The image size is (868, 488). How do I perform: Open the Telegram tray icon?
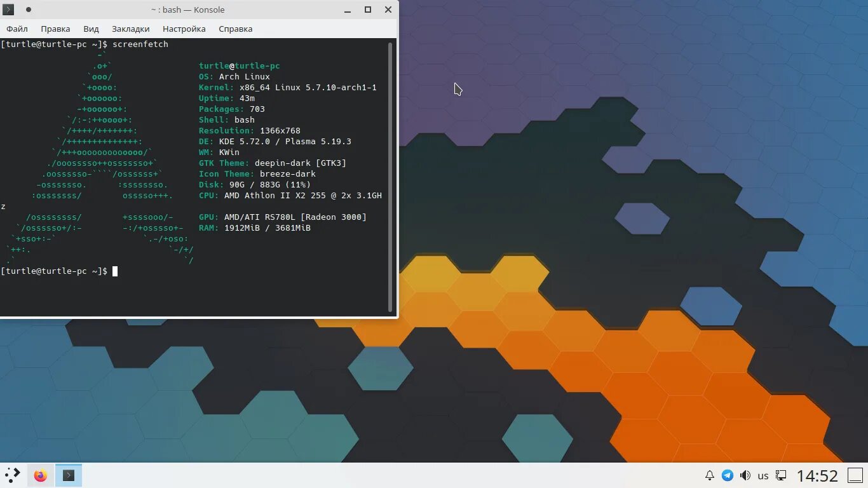pos(728,475)
